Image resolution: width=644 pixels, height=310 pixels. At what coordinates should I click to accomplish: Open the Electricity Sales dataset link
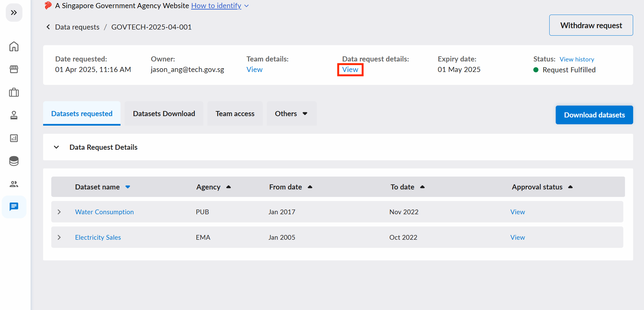pos(98,237)
